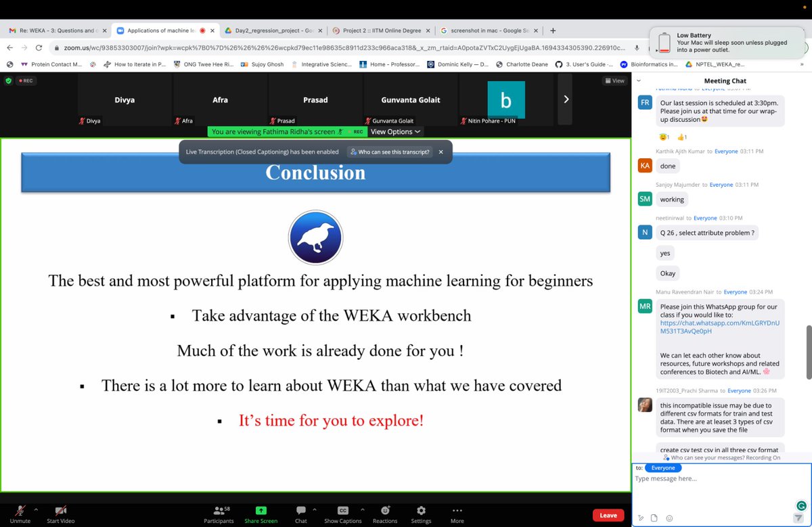The height and width of the screenshot is (527, 812).
Task: Open the View layout menu
Action: point(614,81)
